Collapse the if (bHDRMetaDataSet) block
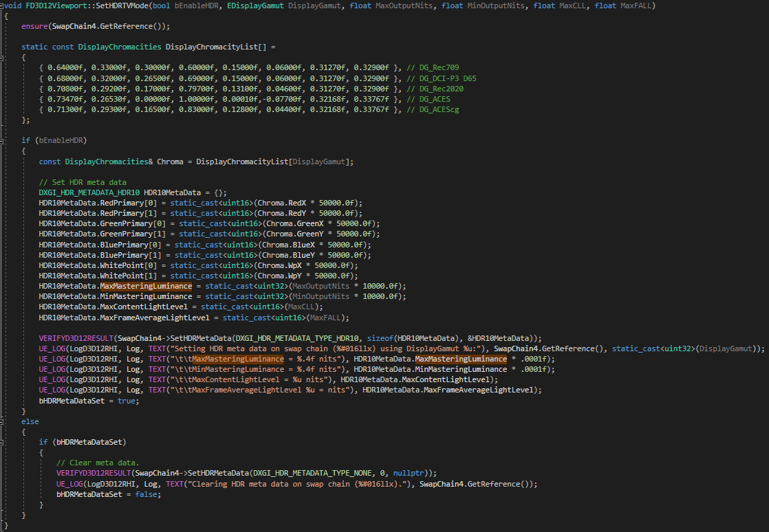 pos(3,442)
